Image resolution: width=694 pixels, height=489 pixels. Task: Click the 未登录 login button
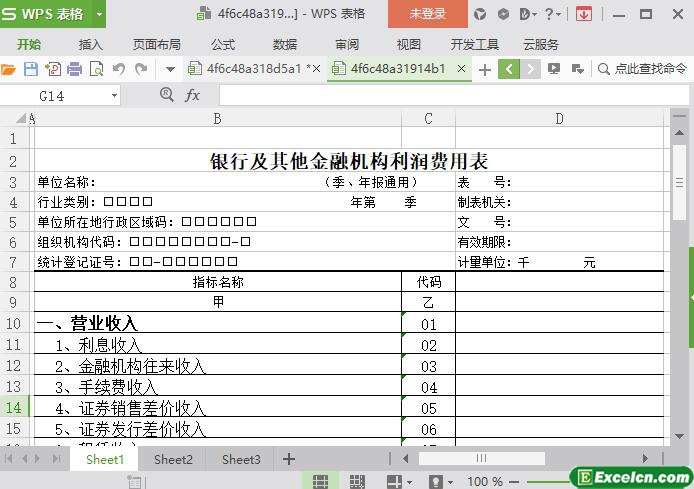pos(427,14)
